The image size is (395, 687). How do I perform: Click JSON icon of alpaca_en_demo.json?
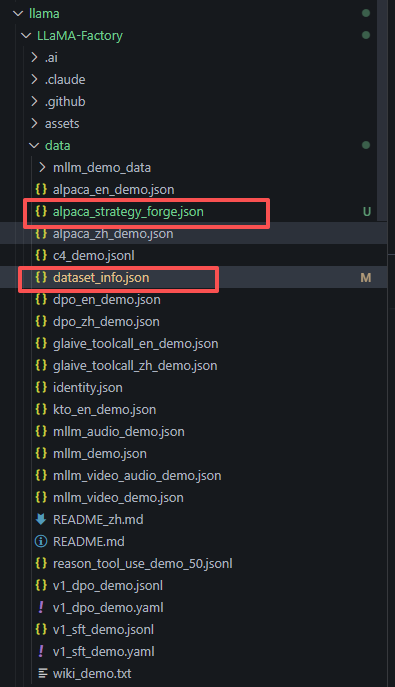point(41,189)
